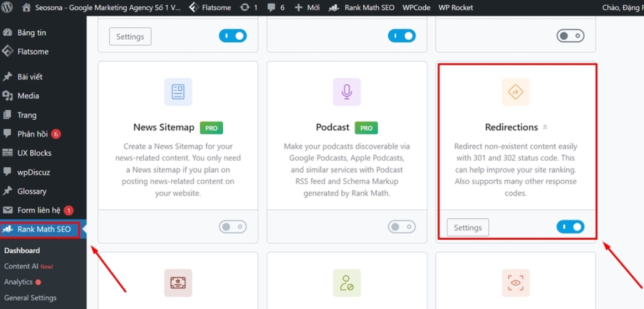Click the PRO badge beside News Sitemap
Viewport: 644px width, 309px height.
211,128
